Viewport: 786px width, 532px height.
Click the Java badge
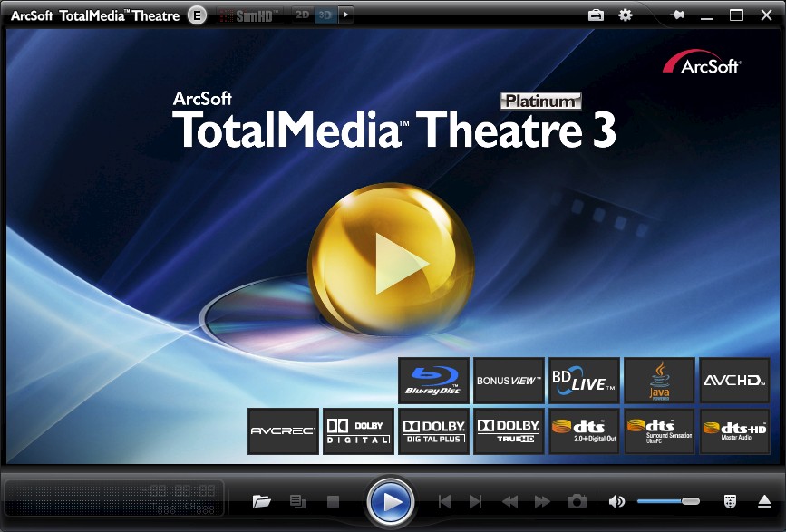point(659,381)
